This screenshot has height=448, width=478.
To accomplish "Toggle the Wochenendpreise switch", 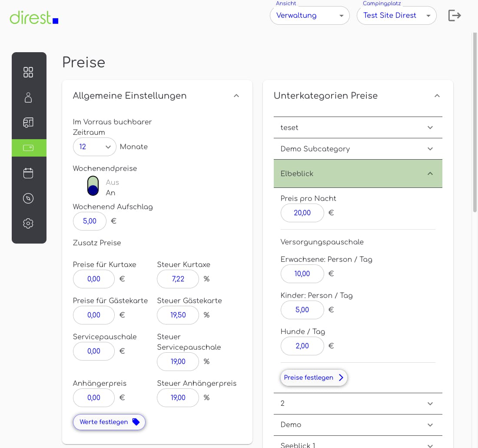I will (x=93, y=186).
